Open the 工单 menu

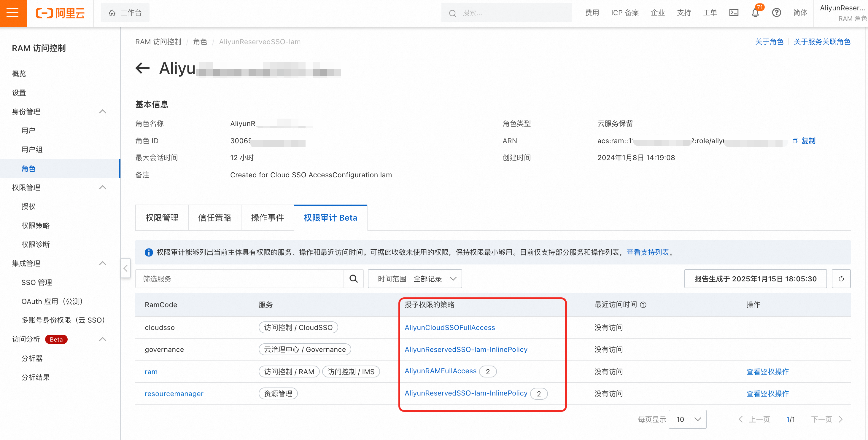click(710, 13)
